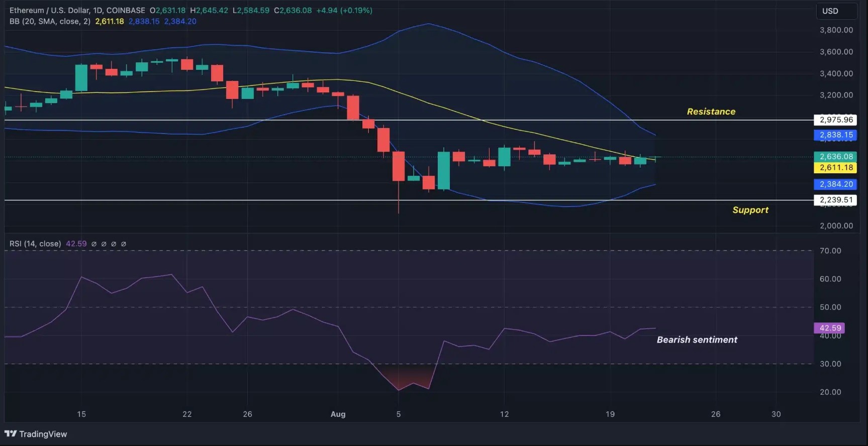868x446 pixels.
Task: Click the Ethereum / U.S. Dollar symbol title
Action: pyautogui.click(x=77, y=11)
